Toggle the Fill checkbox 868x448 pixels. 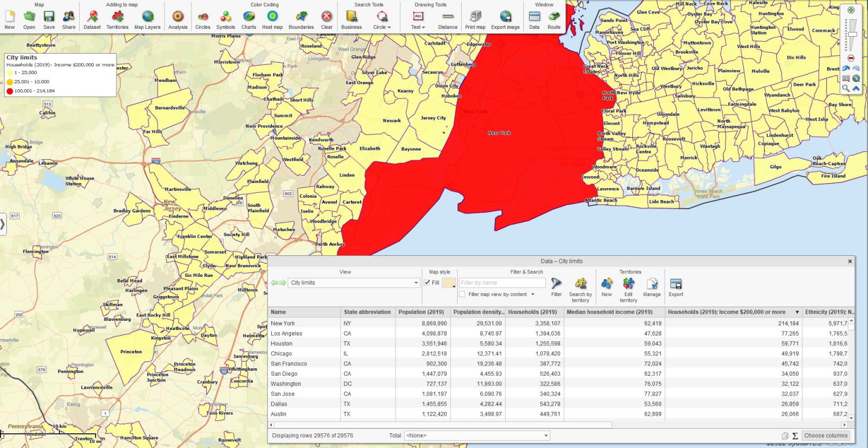427,282
